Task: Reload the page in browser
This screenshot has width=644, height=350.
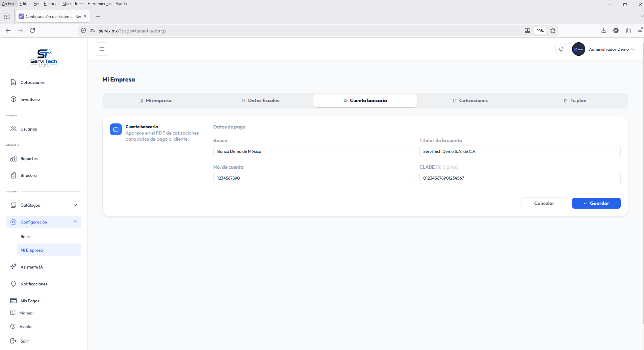Action: pos(32,30)
